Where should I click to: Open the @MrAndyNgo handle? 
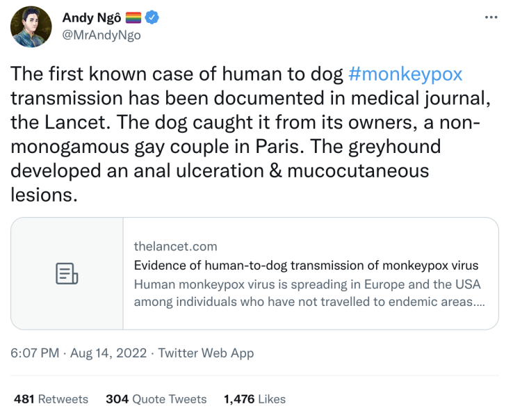[101, 35]
